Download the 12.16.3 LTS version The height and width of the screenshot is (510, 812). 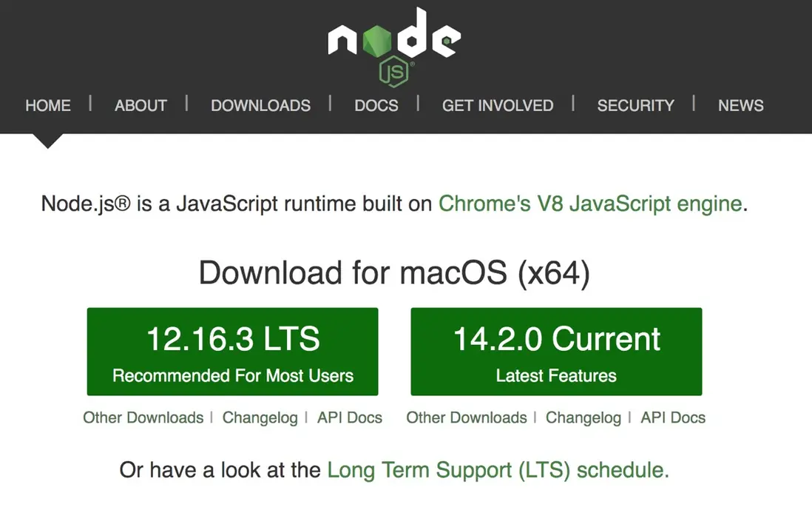point(232,352)
